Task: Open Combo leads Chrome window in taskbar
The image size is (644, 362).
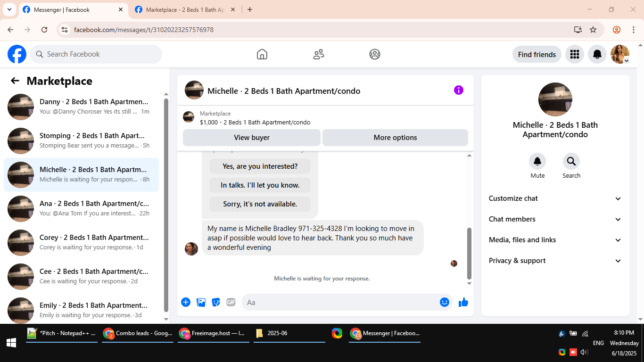Action: click(x=138, y=333)
